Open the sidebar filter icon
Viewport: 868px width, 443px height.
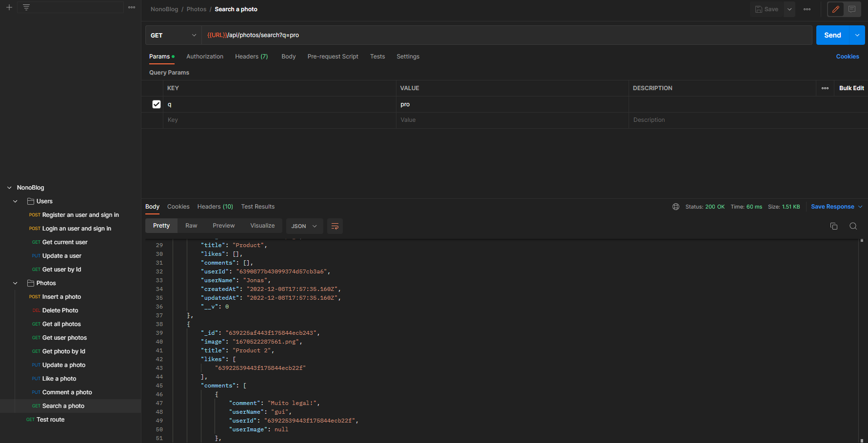26,7
